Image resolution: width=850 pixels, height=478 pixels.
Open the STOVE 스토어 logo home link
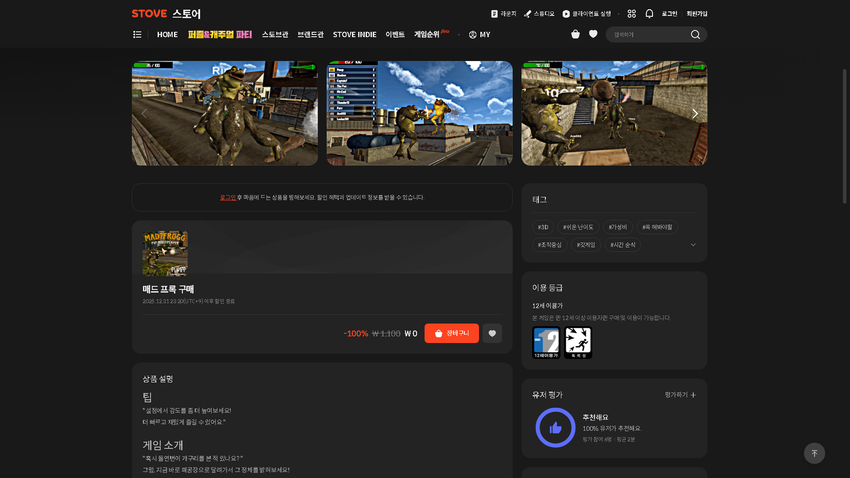pos(166,14)
